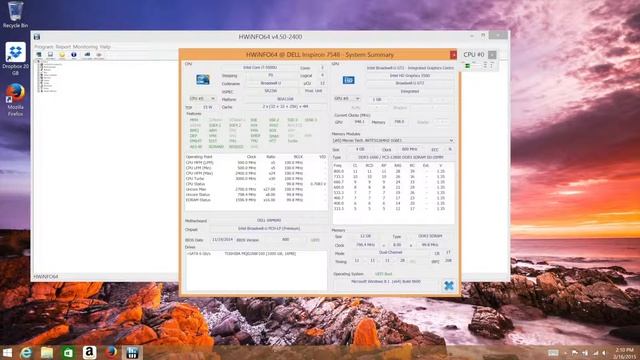Open the Action Center flag tray icon

(575, 353)
